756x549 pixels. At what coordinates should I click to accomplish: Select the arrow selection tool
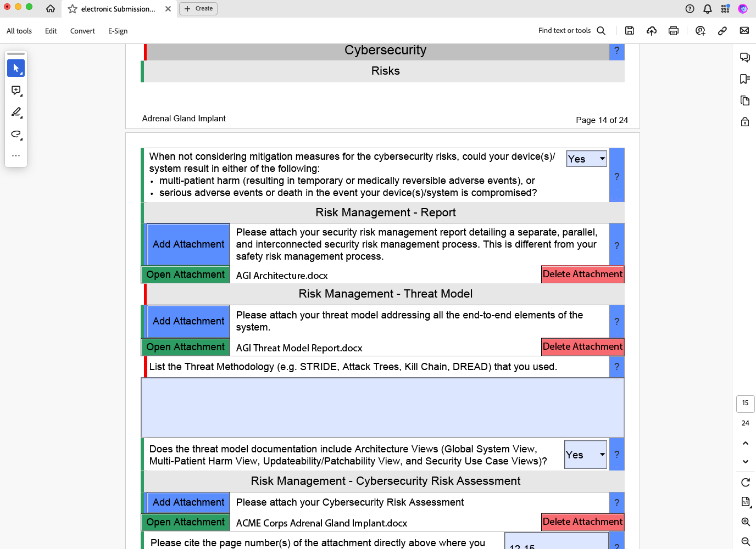15,68
